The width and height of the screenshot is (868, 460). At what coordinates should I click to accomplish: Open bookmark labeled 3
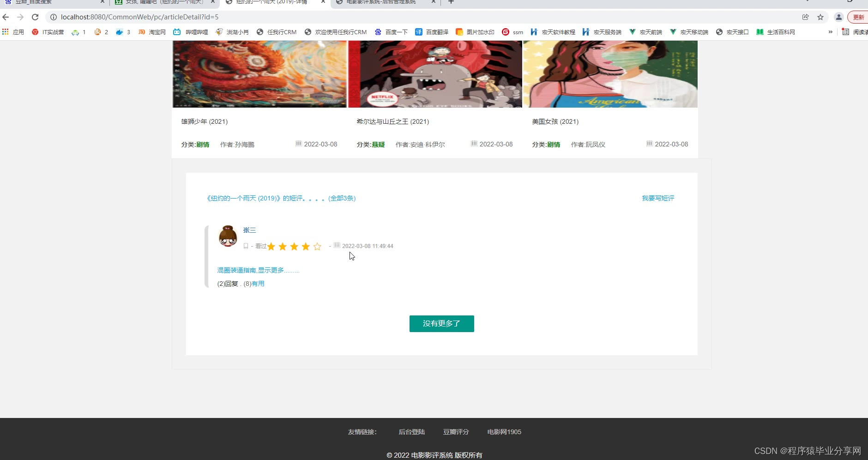point(123,32)
